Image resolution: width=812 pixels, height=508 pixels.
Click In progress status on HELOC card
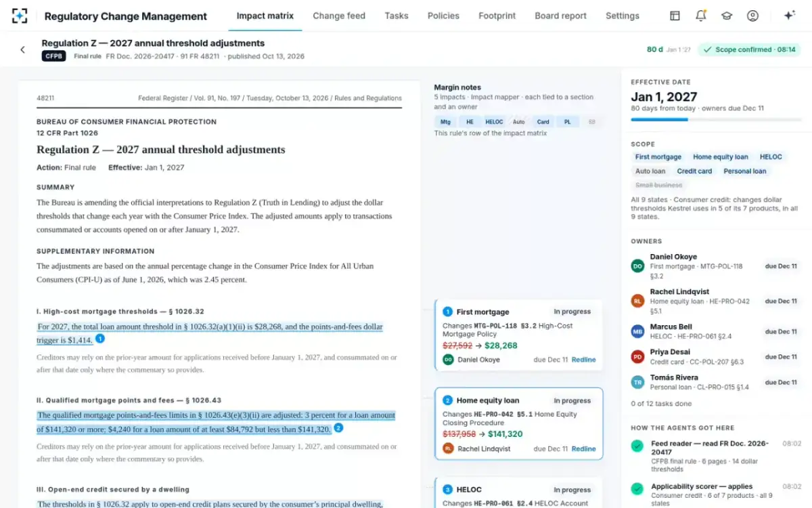(572, 490)
